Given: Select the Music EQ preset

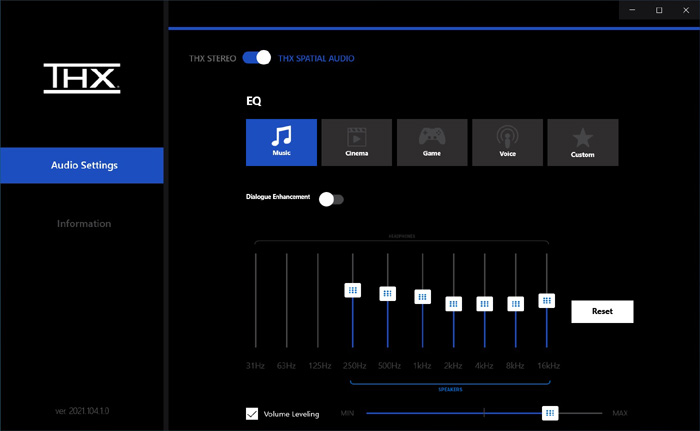Looking at the screenshot, I should (281, 142).
